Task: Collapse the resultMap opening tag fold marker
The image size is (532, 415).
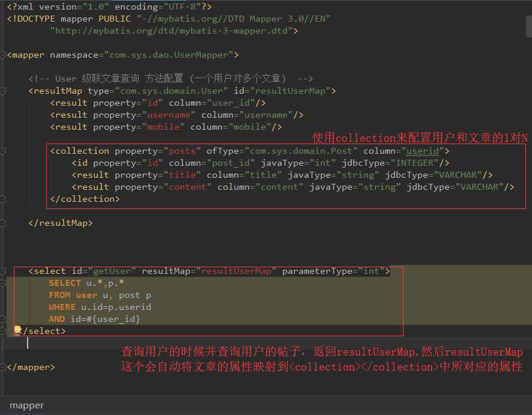Action: 3,91
